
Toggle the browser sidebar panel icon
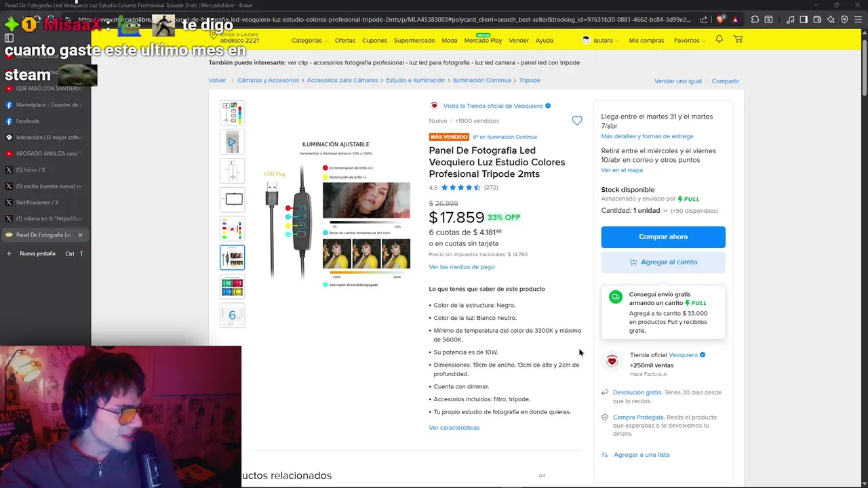click(803, 20)
